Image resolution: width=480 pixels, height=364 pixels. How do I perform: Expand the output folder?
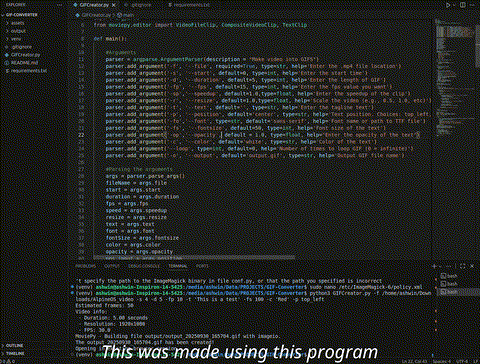pos(18,31)
